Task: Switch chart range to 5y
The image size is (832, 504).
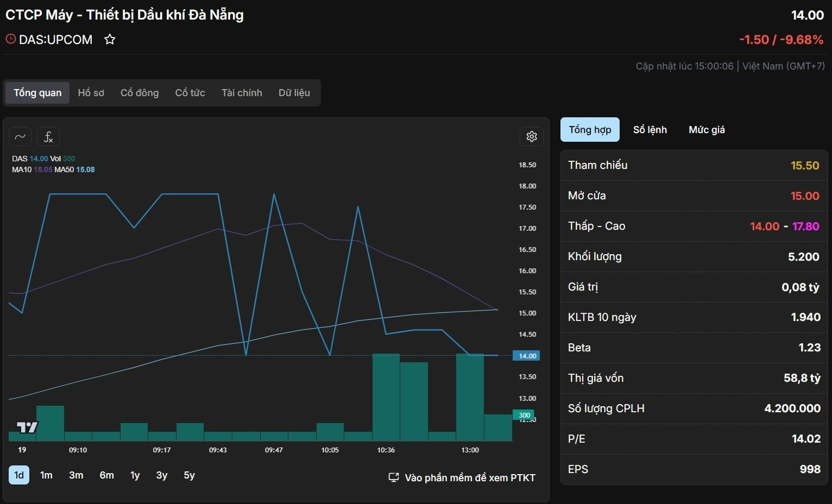Action: (189, 475)
